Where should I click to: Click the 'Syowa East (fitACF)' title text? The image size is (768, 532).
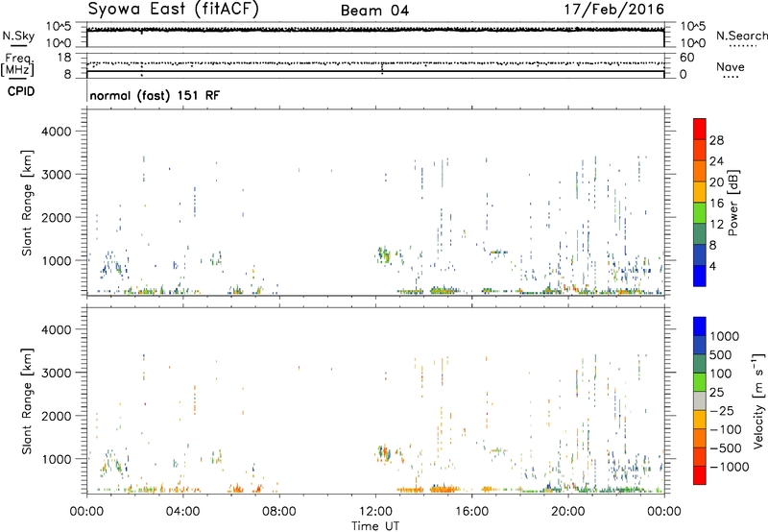[173, 10]
